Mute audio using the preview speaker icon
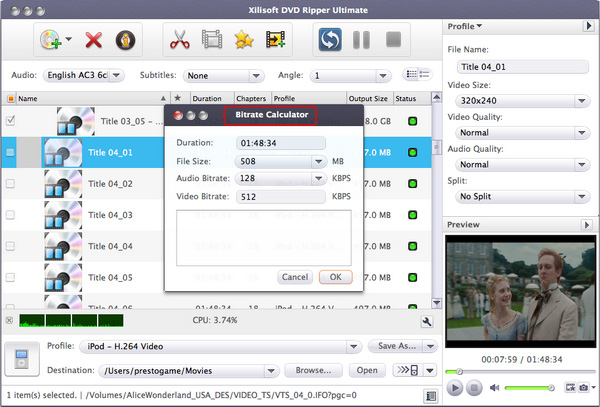This screenshot has height=407, width=600. click(495, 387)
